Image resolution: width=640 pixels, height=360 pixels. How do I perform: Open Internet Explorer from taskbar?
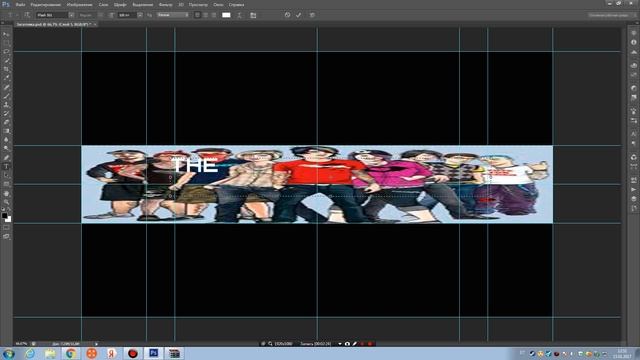(x=30, y=353)
